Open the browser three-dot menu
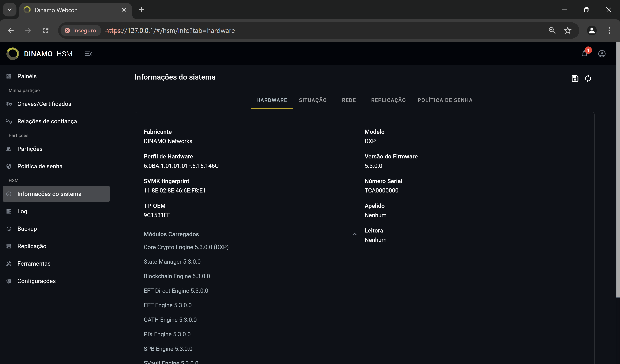 pyautogui.click(x=609, y=30)
